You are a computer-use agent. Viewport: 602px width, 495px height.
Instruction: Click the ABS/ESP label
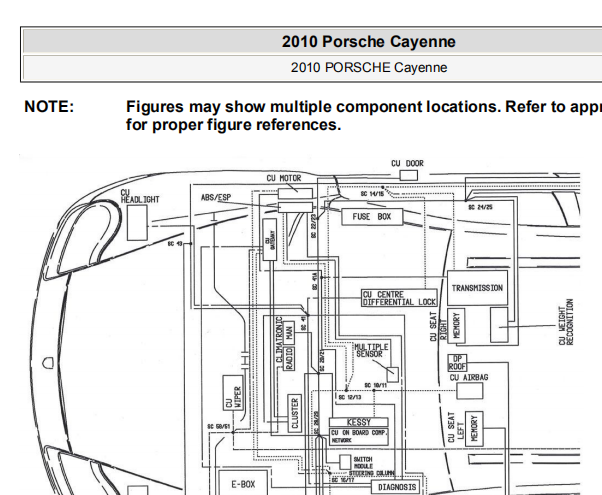216,198
